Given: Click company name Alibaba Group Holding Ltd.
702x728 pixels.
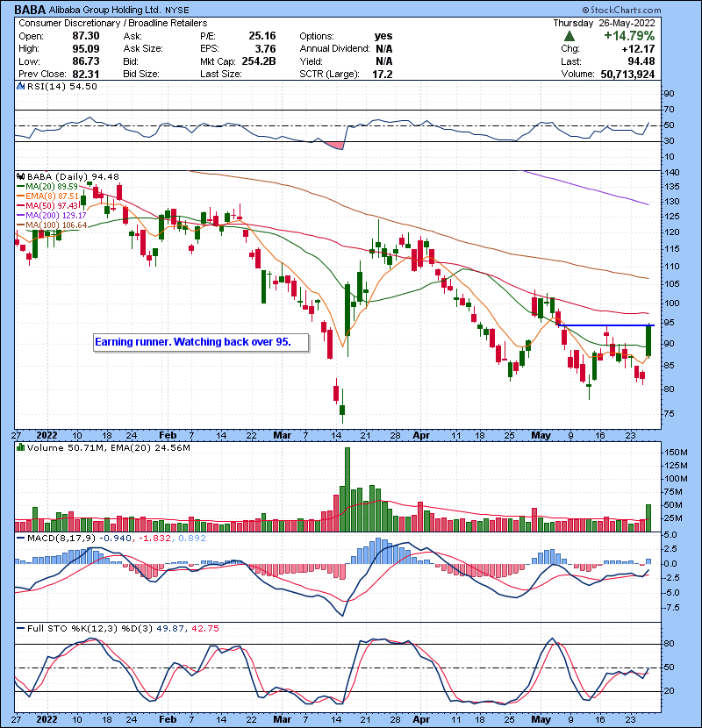Looking at the screenshot, I should [105, 10].
